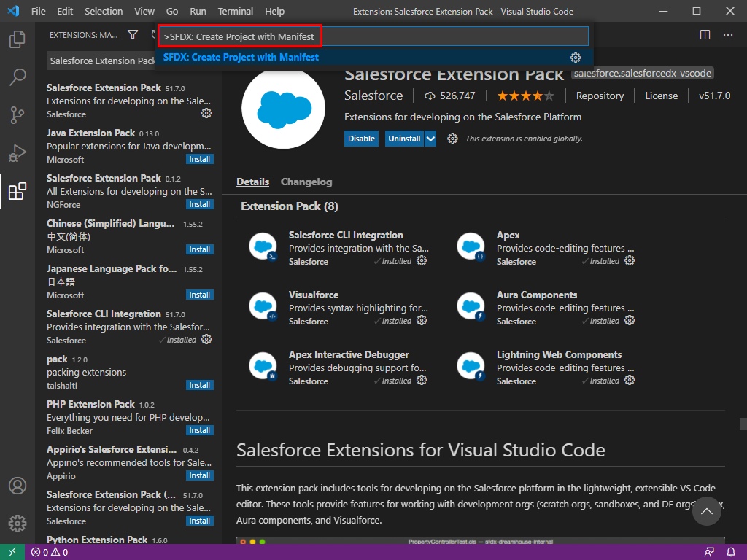Open the View menu
Image resolution: width=747 pixels, height=560 pixels.
click(144, 11)
